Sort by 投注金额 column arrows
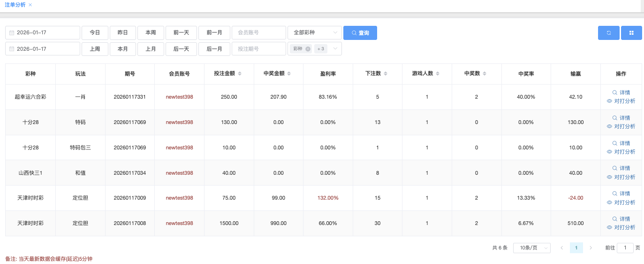The height and width of the screenshot is (264, 644). point(240,74)
